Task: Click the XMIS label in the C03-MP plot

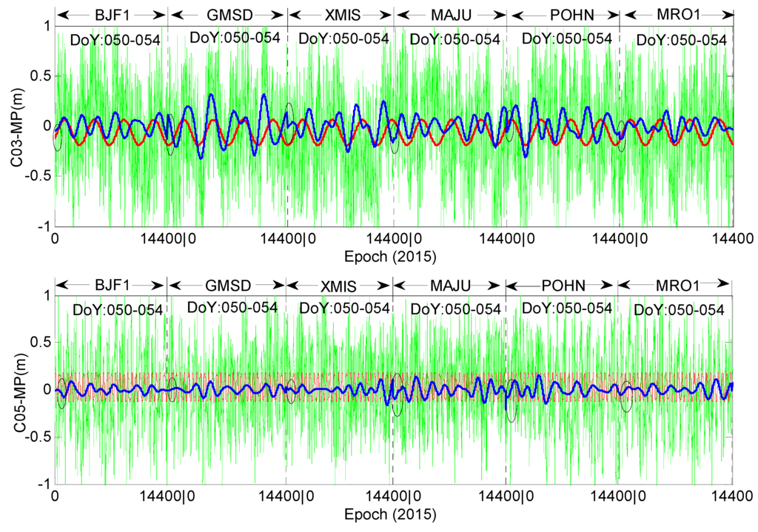Action: click(x=341, y=14)
